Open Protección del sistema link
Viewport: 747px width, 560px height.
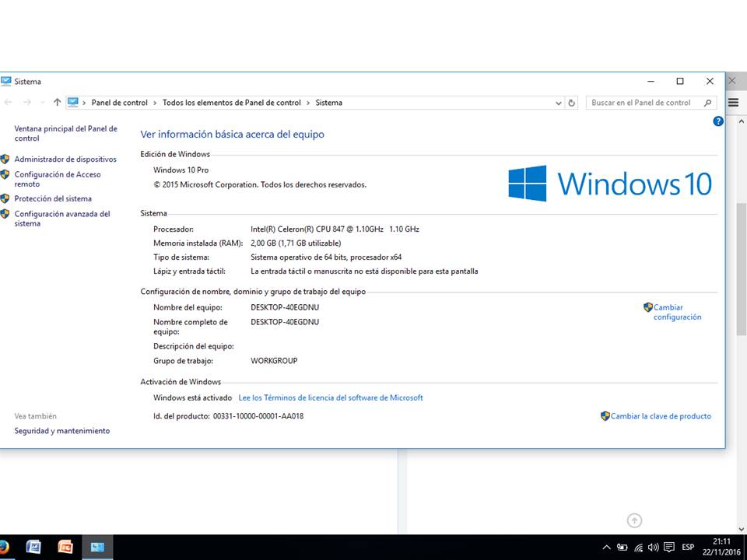point(53,198)
